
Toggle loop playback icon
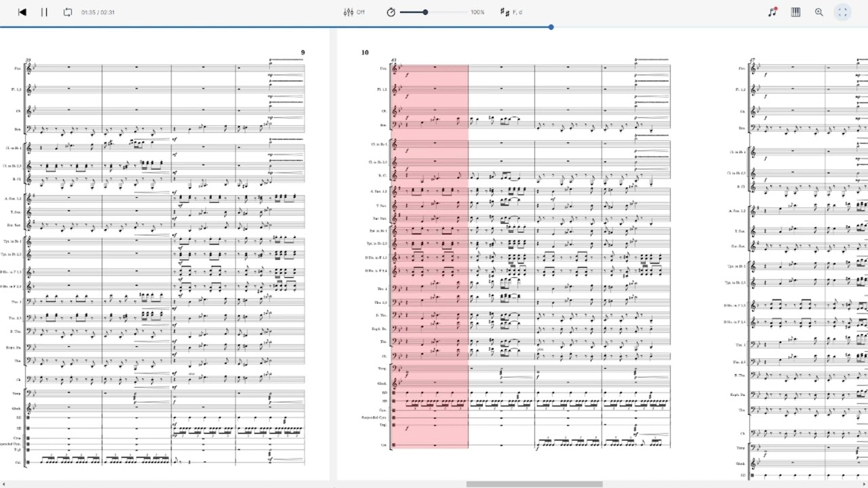click(x=68, y=12)
